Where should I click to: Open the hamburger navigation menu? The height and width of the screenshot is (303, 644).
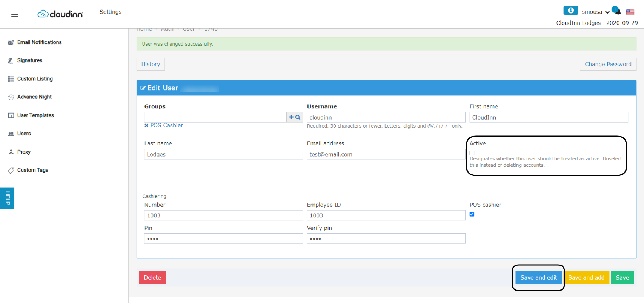(x=15, y=14)
